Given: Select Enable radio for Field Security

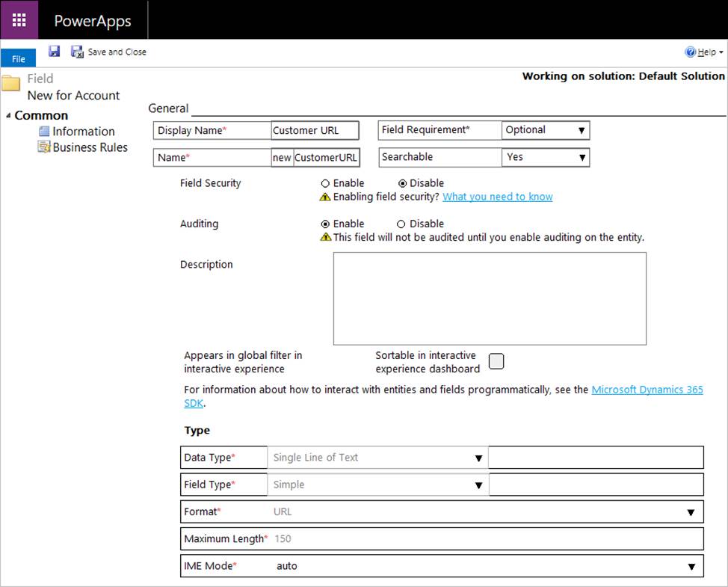Looking at the screenshot, I should [x=325, y=183].
